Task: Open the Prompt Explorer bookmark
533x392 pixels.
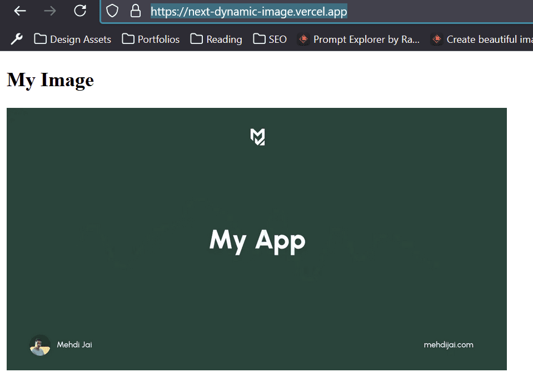Action: [x=358, y=39]
